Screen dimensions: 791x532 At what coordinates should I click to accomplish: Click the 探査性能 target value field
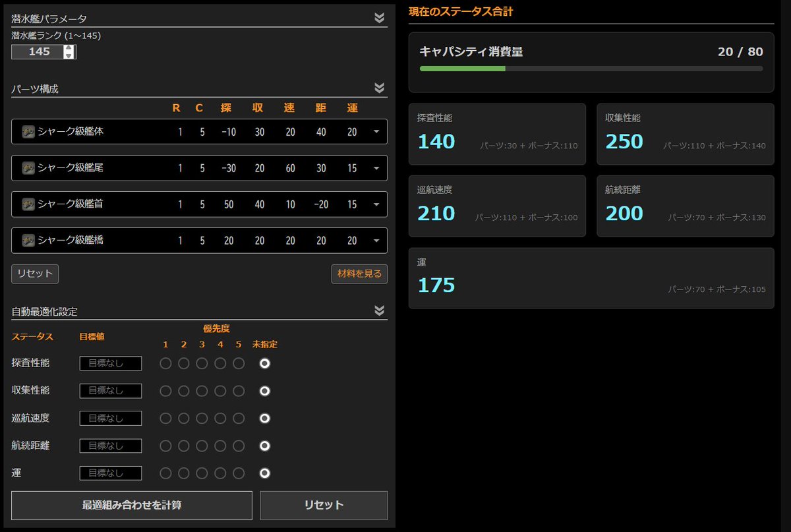click(x=111, y=363)
